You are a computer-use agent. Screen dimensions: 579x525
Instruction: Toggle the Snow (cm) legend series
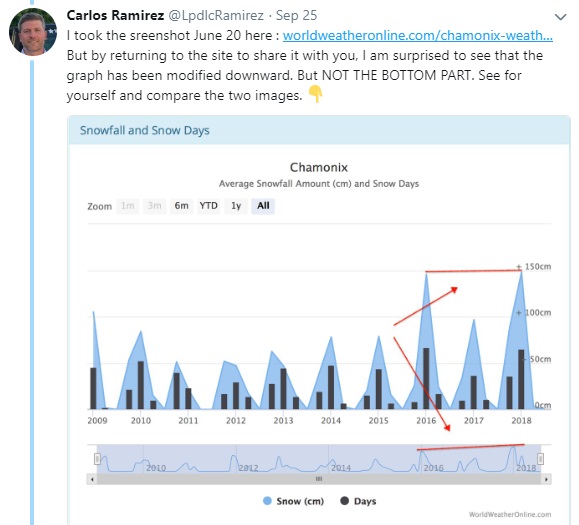293,501
